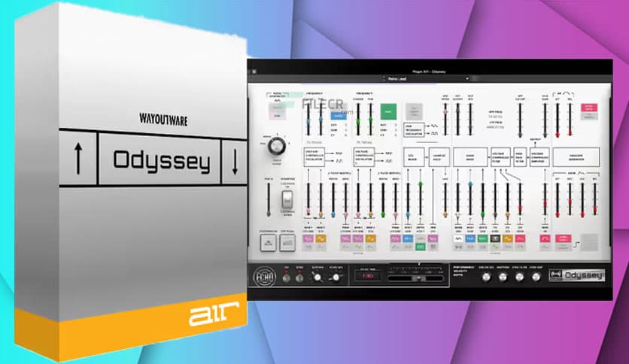
Task: Click the green VCO2 coarse frequency slider
Action: [x=358, y=119]
